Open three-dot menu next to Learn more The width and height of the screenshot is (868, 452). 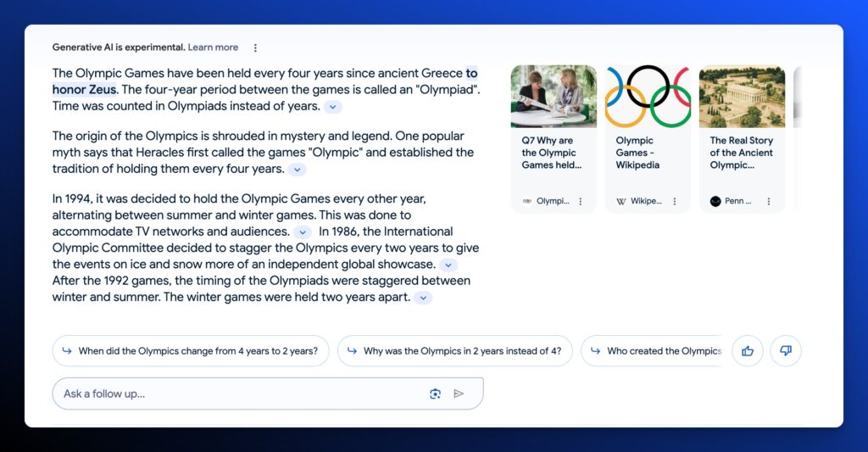click(255, 48)
